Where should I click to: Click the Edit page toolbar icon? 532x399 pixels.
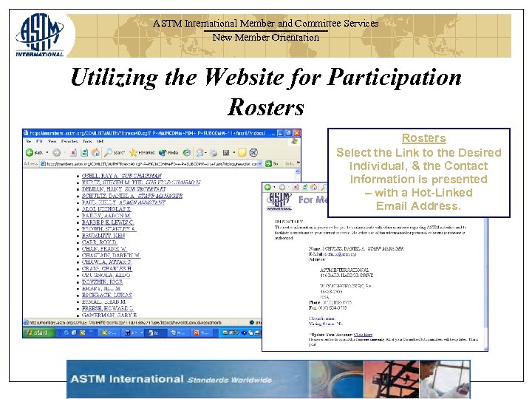click(x=226, y=153)
